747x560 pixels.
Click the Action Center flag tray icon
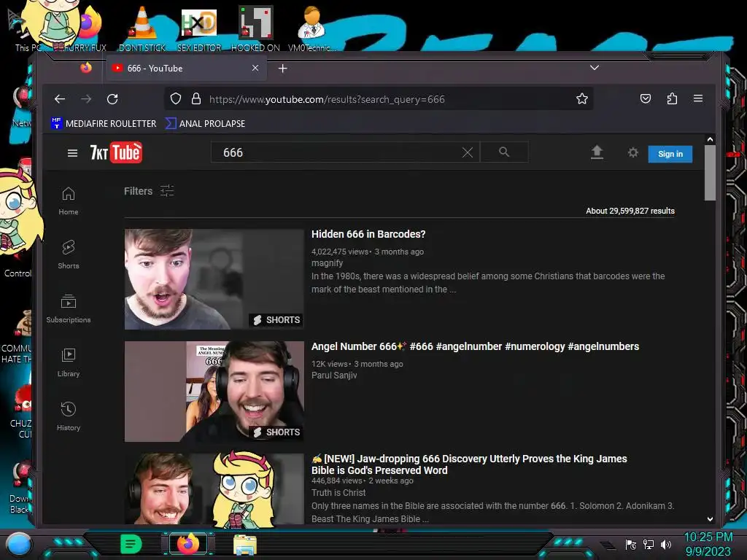click(x=631, y=544)
